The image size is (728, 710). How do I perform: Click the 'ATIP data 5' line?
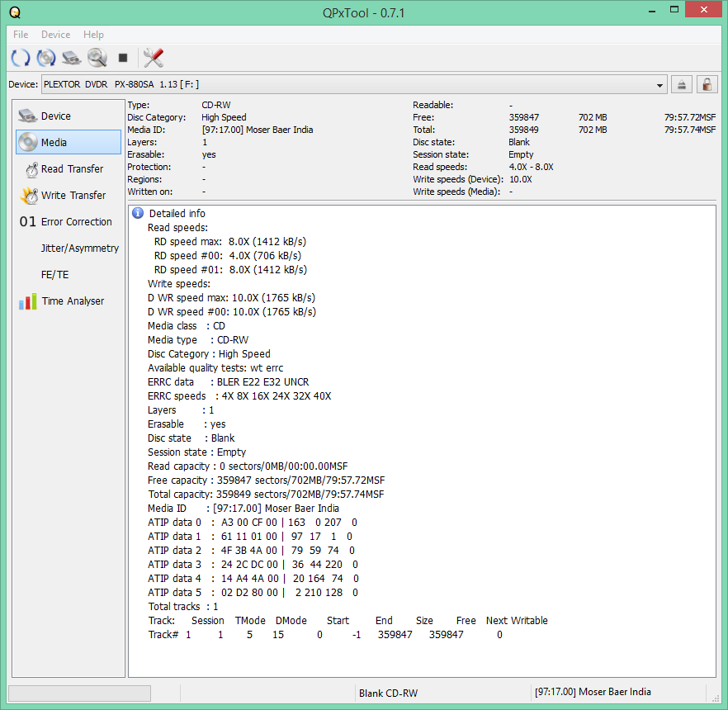click(253, 593)
